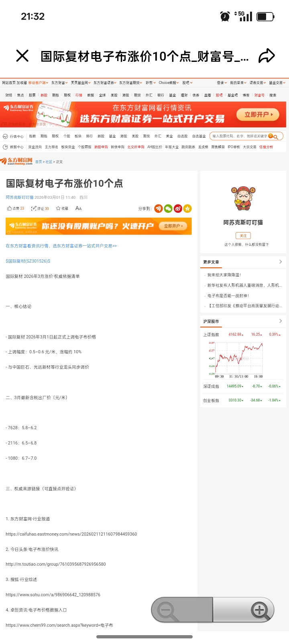Click 加收藏 in the top bar
The image size is (289, 644).
(22, 83)
